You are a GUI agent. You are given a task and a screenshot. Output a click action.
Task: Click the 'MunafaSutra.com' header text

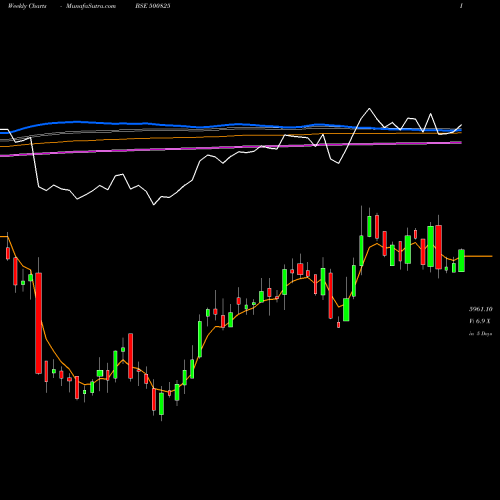click(x=91, y=6)
